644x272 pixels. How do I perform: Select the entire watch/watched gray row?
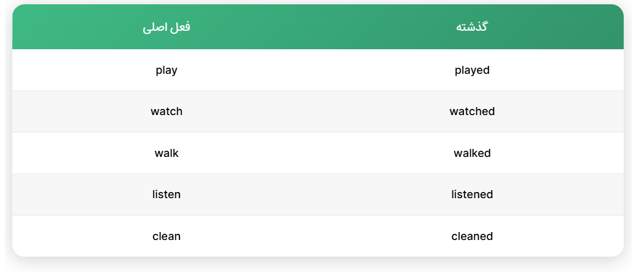[x=318, y=111]
